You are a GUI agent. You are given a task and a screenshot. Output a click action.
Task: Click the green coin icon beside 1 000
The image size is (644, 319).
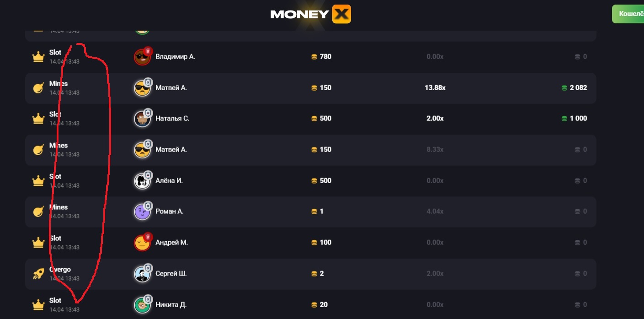(564, 119)
